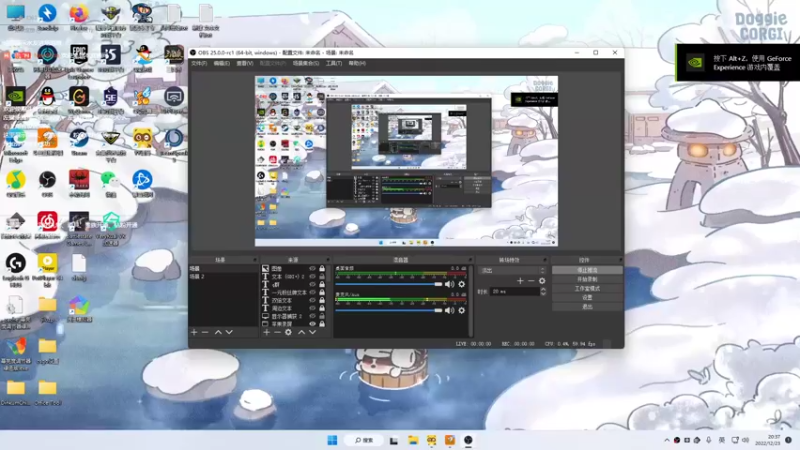Toggle lock for q群 source
This screenshot has width=800, height=450.
[322, 284]
